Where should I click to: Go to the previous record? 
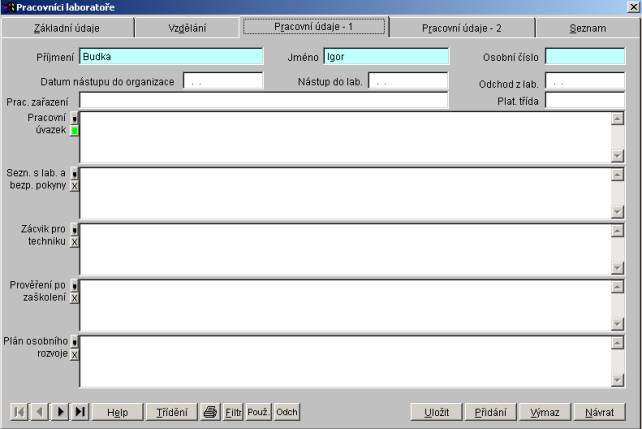(39, 412)
